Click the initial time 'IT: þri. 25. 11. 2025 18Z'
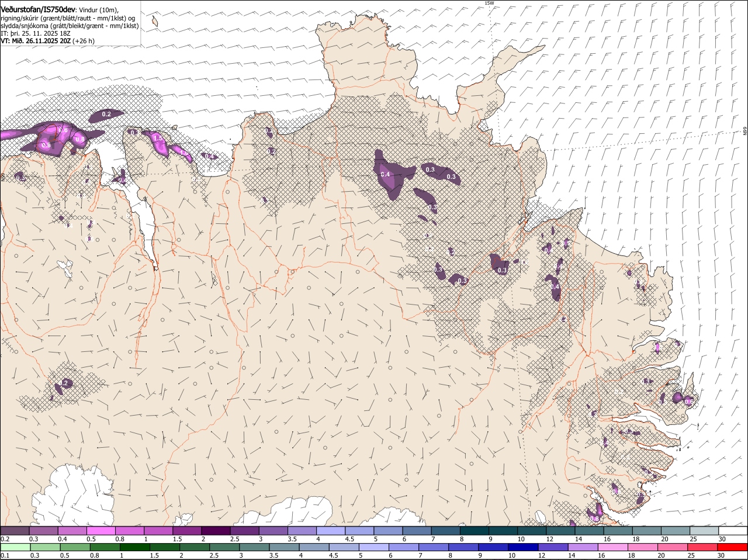The image size is (748, 560). tap(36, 34)
